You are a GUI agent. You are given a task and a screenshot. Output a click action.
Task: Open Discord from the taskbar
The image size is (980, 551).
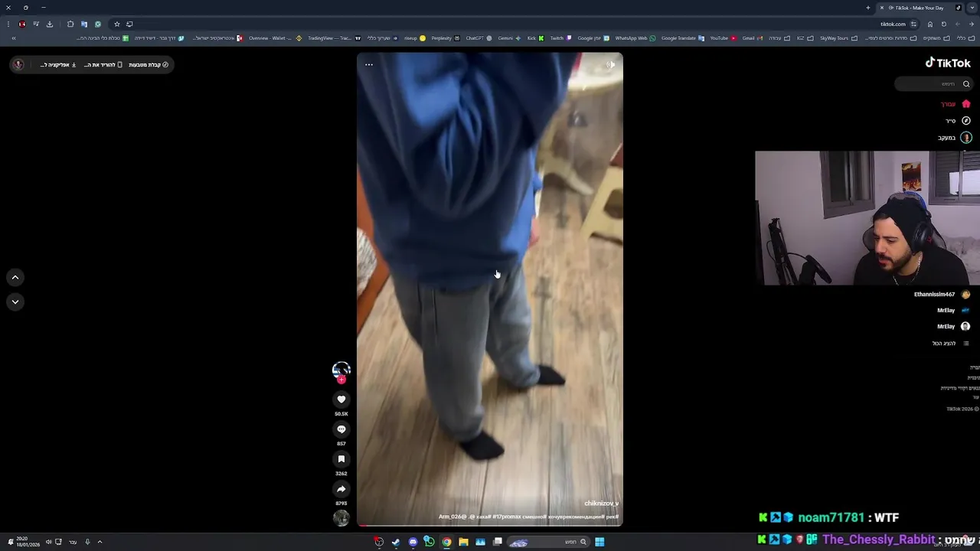tap(413, 542)
